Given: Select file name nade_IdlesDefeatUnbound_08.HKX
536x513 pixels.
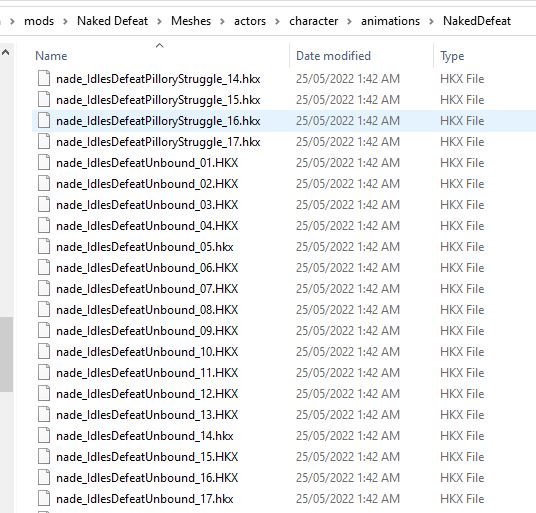Looking at the screenshot, I should 147,310.
